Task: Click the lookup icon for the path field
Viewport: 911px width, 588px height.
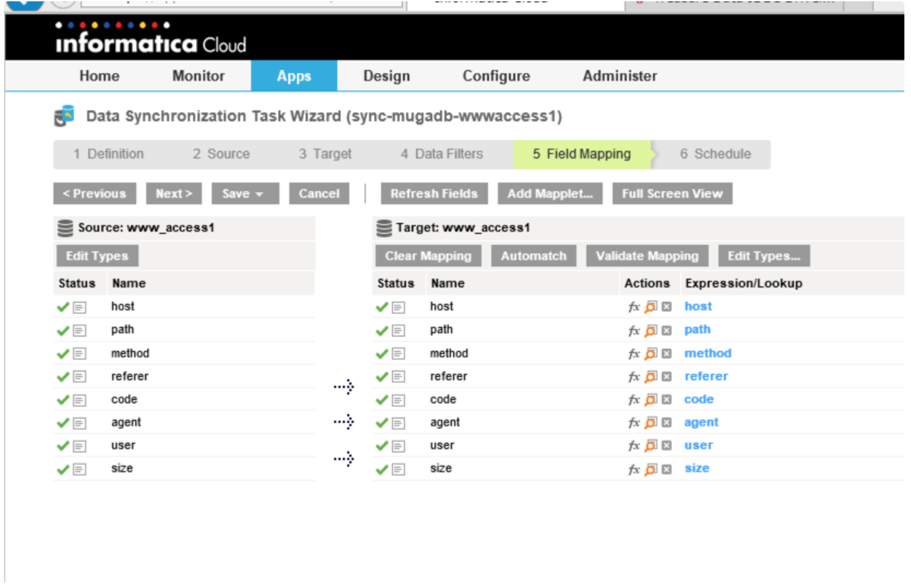Action: click(651, 330)
